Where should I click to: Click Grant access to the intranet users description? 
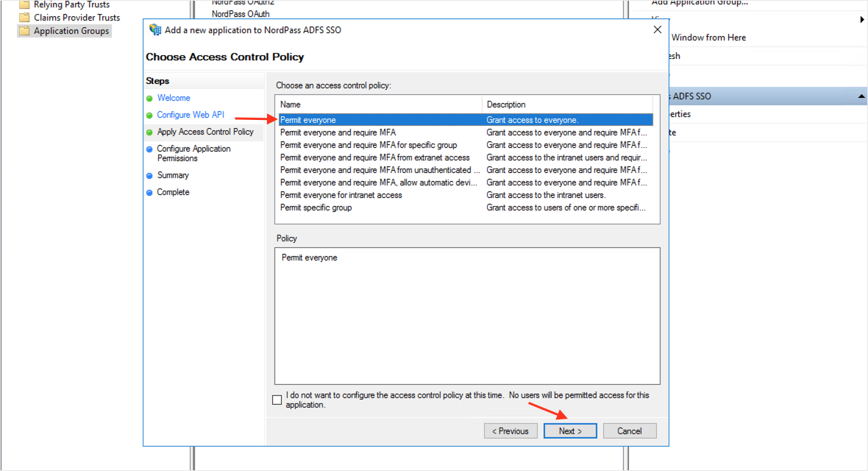546,195
